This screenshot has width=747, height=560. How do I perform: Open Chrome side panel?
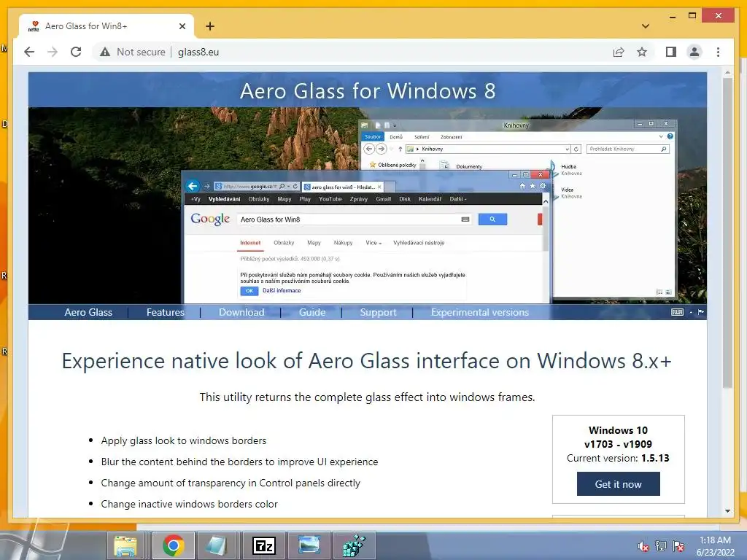pyautogui.click(x=671, y=52)
